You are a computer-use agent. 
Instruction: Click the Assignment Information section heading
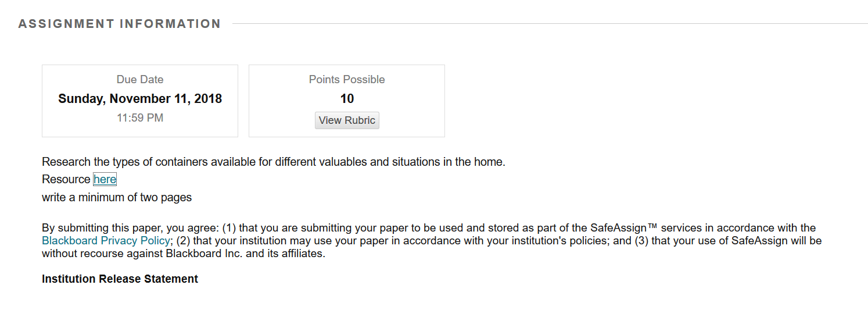point(120,24)
